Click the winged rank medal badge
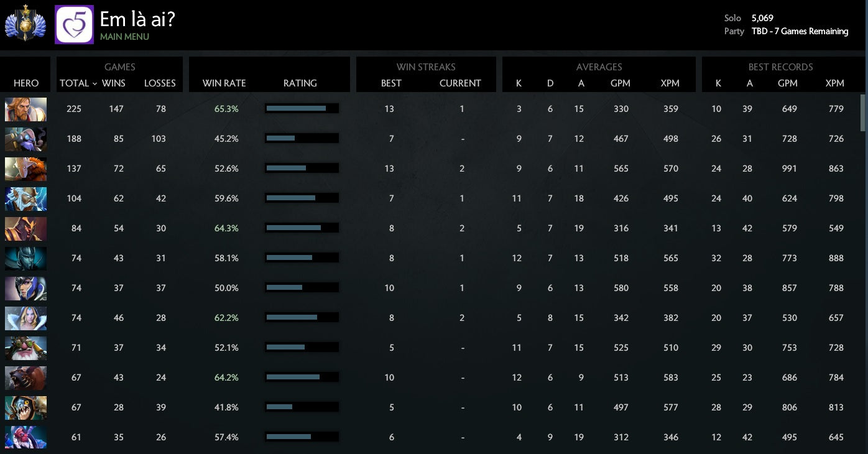Image resolution: width=868 pixels, height=454 pixels. pyautogui.click(x=25, y=24)
